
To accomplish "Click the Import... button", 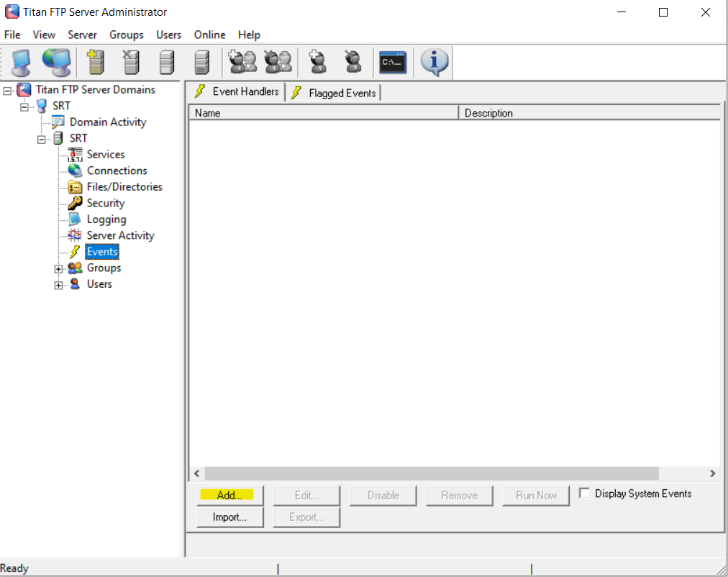I will [x=230, y=517].
